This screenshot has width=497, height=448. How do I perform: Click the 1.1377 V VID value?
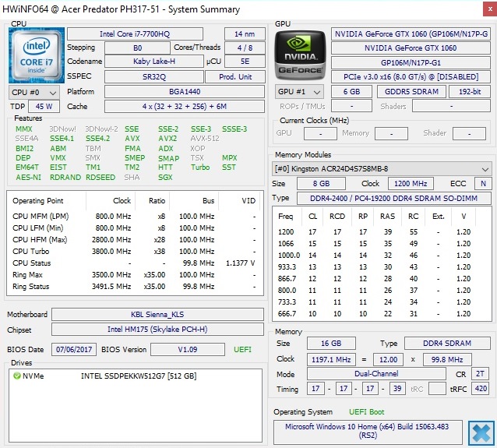[x=240, y=263]
